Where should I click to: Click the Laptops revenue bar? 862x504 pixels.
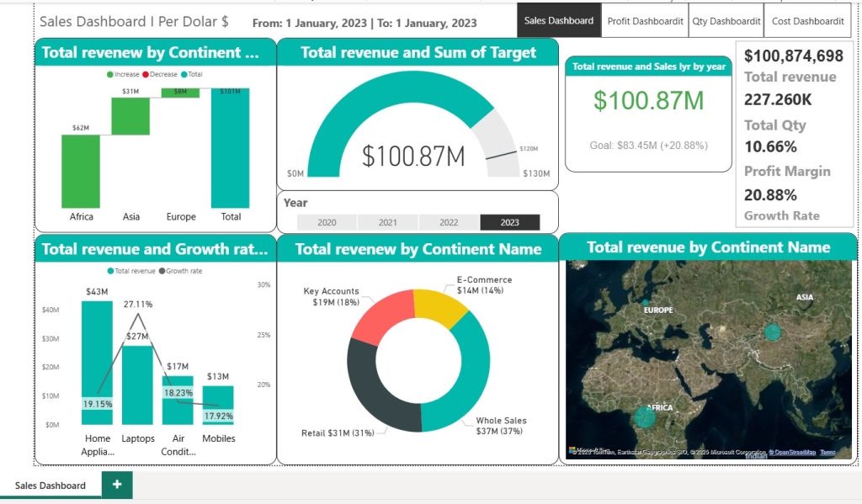[x=138, y=383]
